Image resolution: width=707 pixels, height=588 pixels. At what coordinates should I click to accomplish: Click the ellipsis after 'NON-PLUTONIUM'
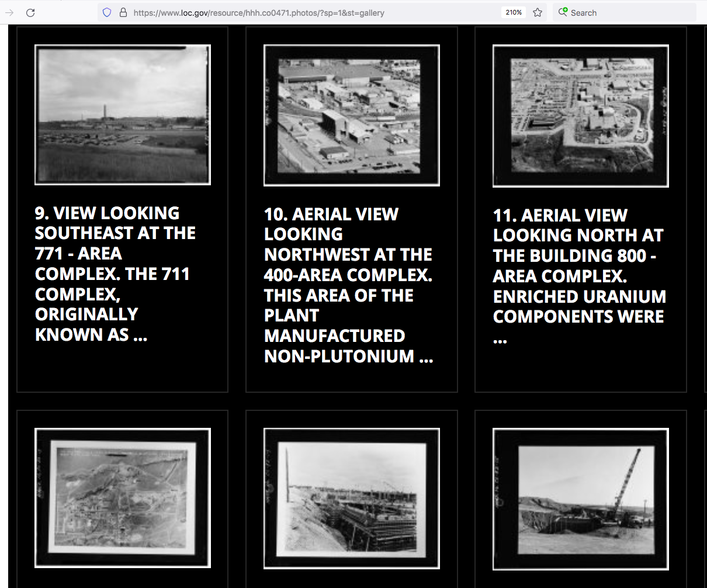click(426, 357)
